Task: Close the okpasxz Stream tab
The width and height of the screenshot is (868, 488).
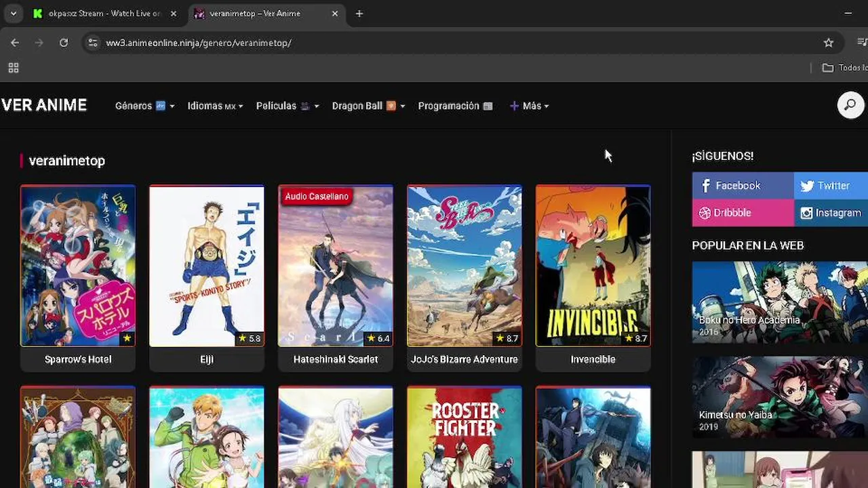Action: pyautogui.click(x=174, y=14)
